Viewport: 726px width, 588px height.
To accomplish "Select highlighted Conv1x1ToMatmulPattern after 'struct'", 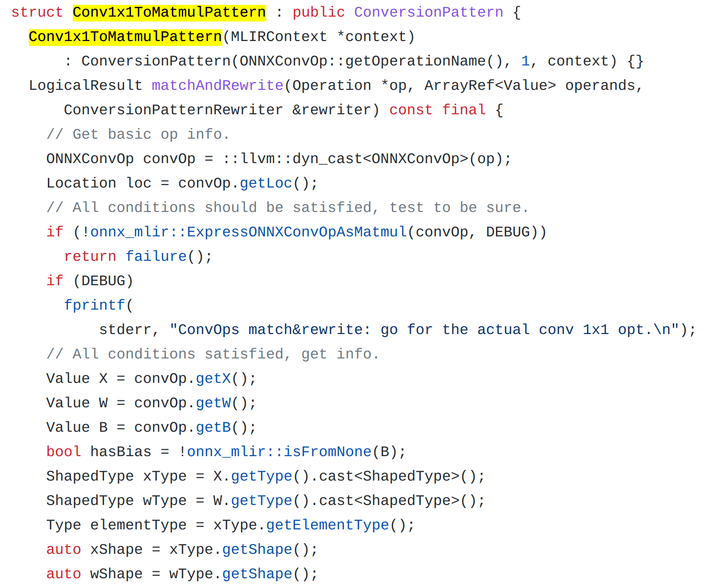I will point(170,12).
